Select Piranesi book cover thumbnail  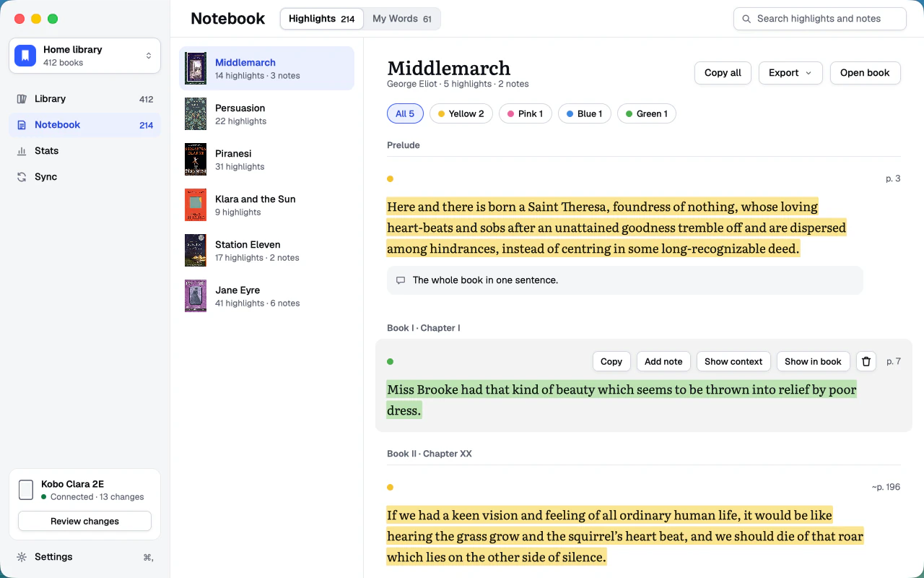coord(196,160)
